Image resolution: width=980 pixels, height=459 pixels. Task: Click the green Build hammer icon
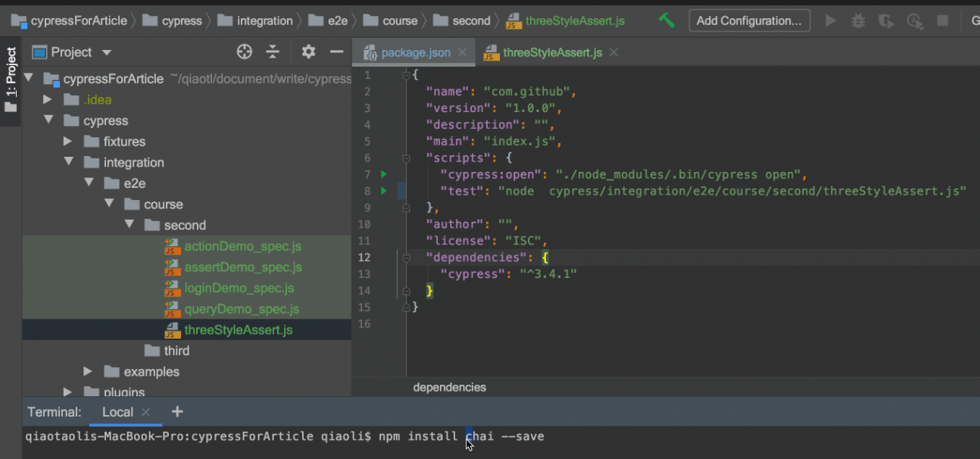coord(666,20)
